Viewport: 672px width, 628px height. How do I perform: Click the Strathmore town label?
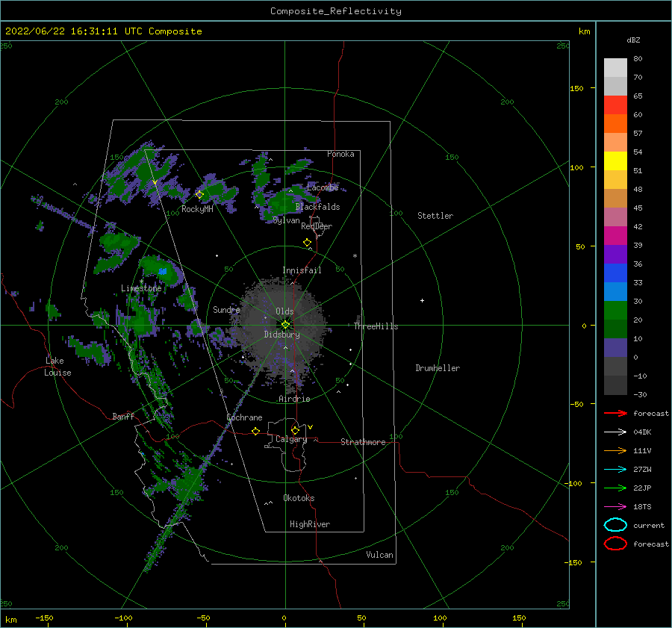click(x=363, y=442)
